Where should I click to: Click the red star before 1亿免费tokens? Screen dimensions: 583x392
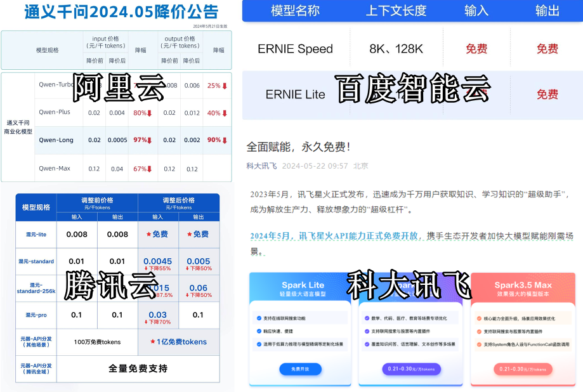[x=153, y=342]
